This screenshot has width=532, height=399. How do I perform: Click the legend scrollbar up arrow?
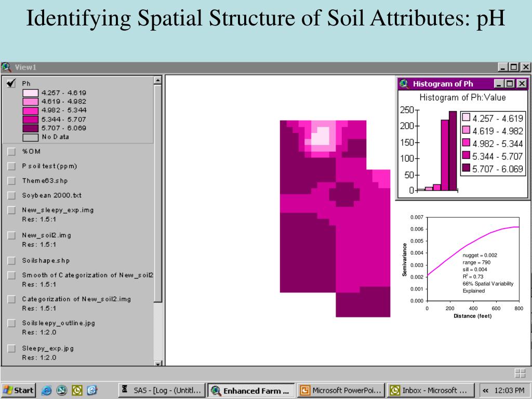[158, 80]
